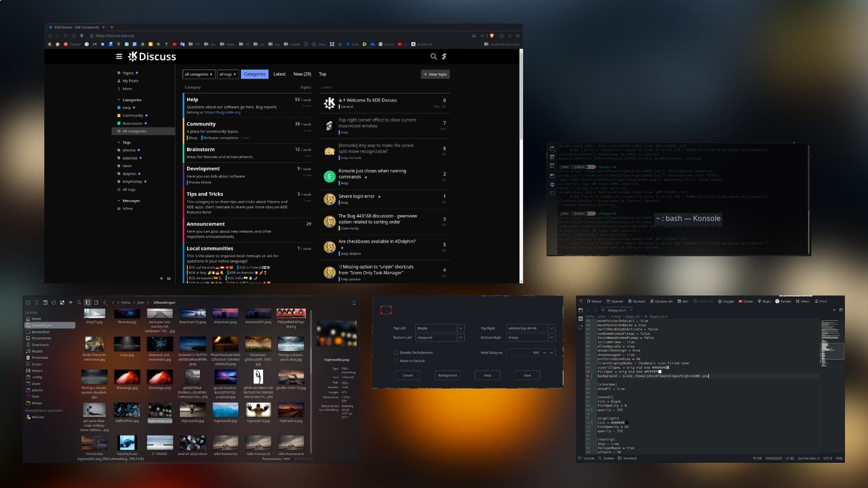Open the bugs.kde.org link in Help category

(x=222, y=112)
